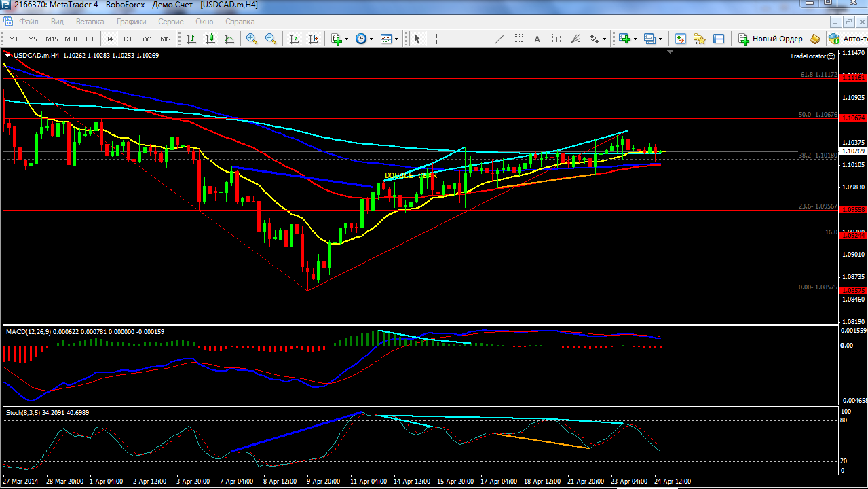Toggle the H4 timeframe button
The image size is (868, 489).
pyautogui.click(x=109, y=39)
